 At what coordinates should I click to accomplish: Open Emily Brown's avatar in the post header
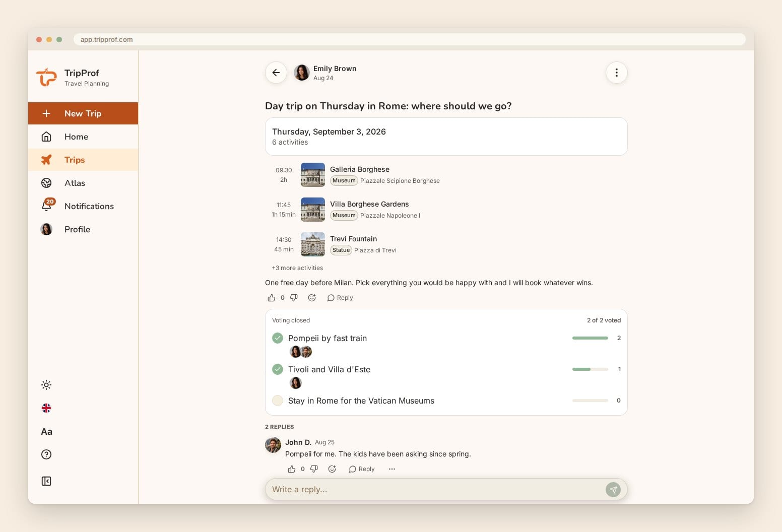(302, 73)
